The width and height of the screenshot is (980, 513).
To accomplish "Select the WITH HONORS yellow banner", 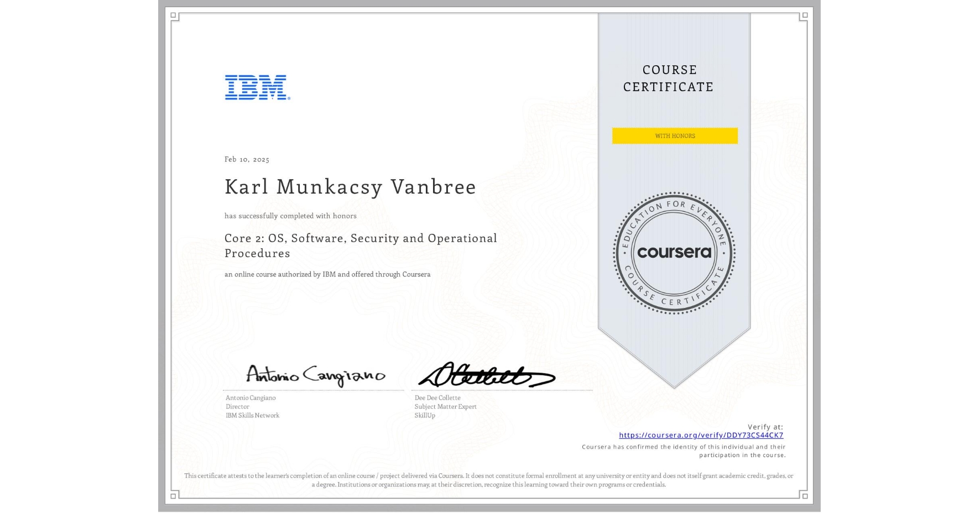I will click(675, 136).
